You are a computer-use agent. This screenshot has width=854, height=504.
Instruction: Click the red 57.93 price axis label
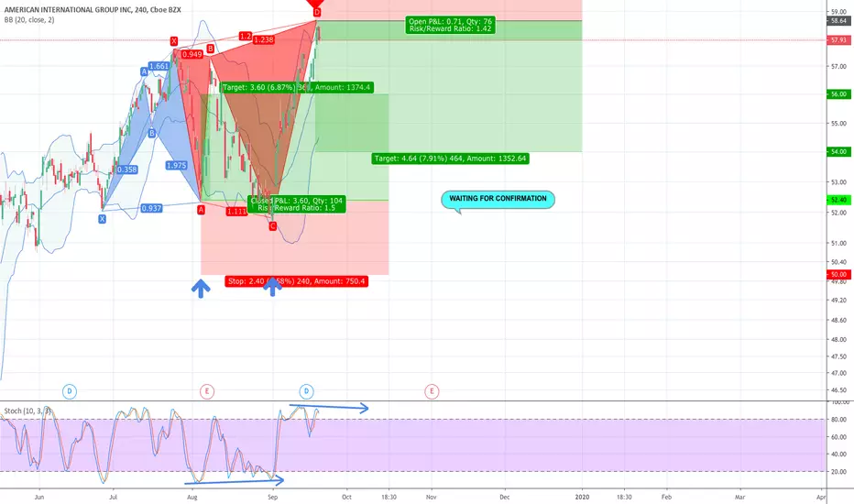coord(838,40)
